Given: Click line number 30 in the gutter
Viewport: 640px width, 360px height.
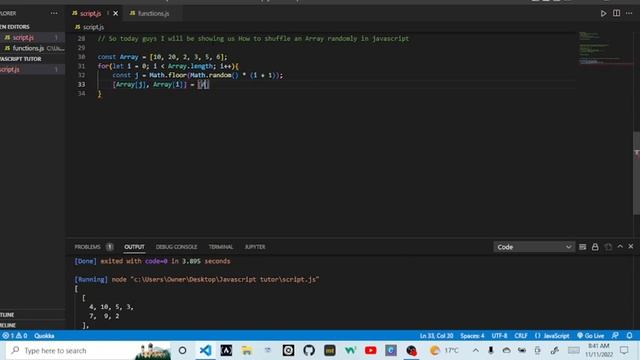Looking at the screenshot, I should [x=82, y=57].
